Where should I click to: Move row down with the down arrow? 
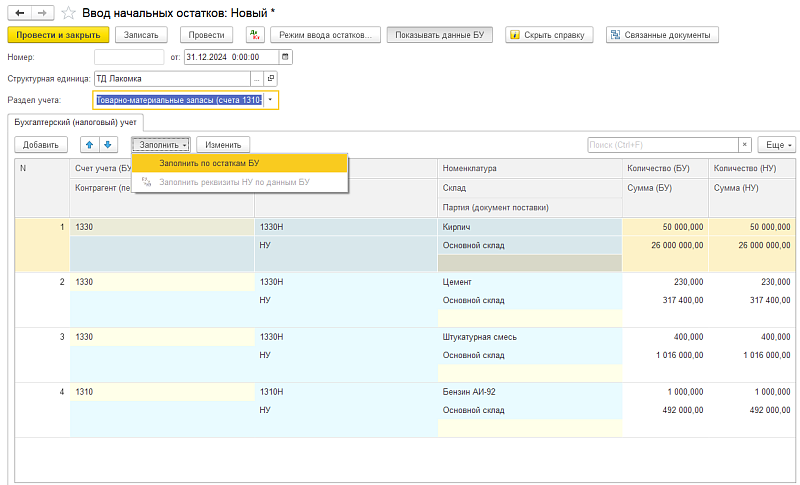108,145
